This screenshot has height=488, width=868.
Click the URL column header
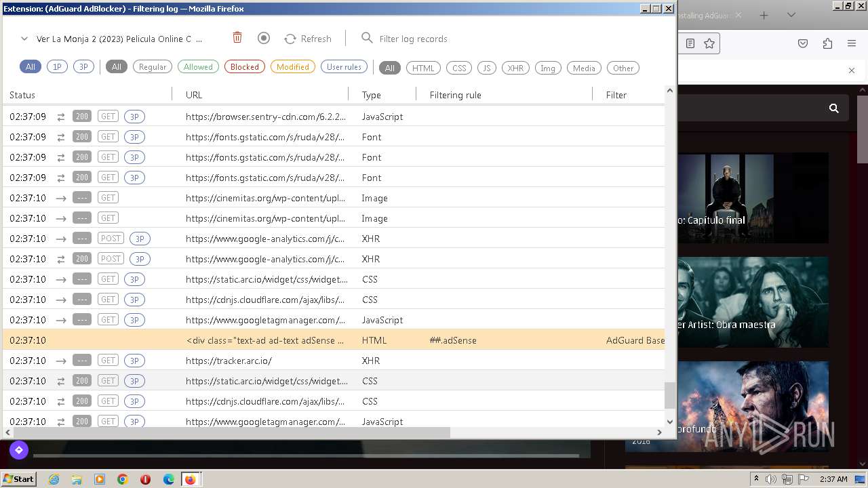point(194,95)
